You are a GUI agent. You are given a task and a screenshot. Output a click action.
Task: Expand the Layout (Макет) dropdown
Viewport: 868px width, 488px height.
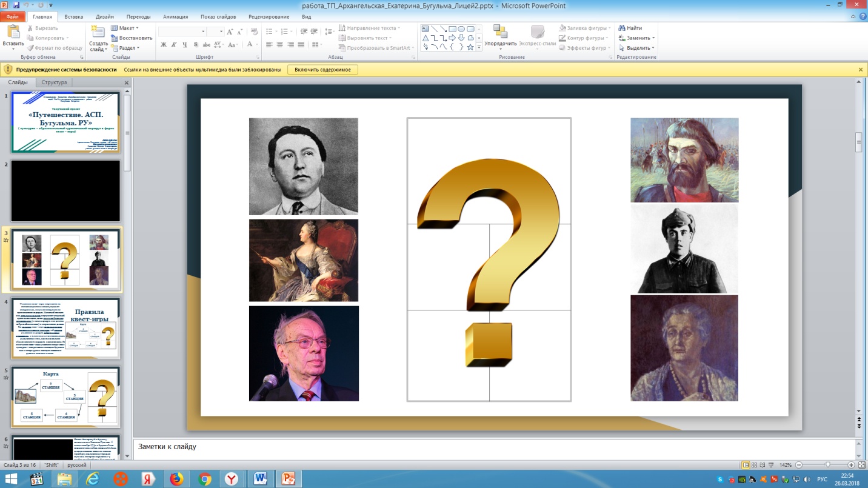[128, 28]
